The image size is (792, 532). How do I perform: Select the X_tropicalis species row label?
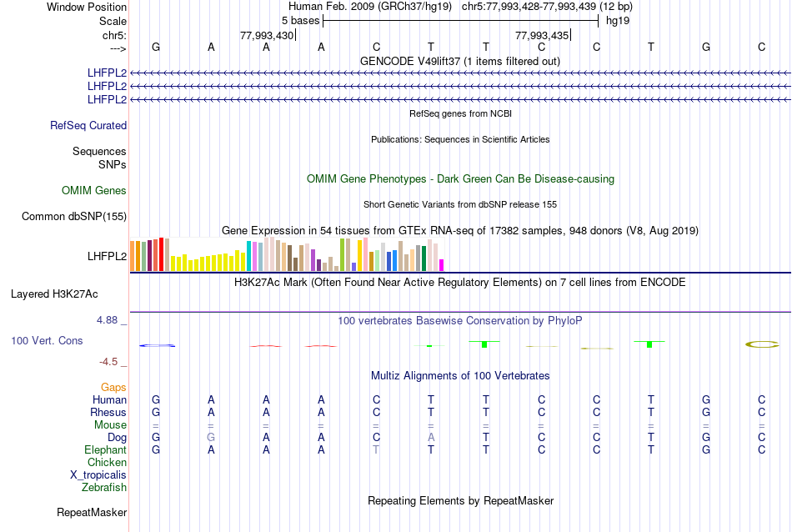click(98, 475)
